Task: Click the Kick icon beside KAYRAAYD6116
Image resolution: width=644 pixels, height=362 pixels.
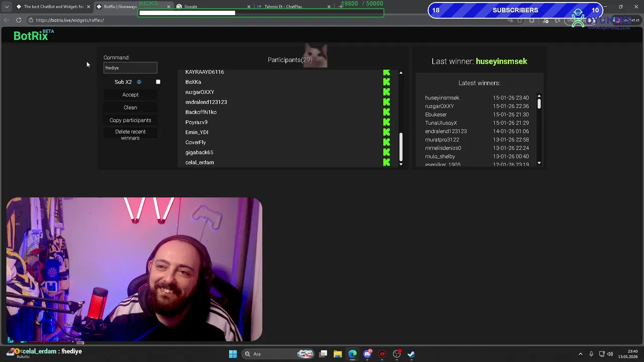Action: 386,72
